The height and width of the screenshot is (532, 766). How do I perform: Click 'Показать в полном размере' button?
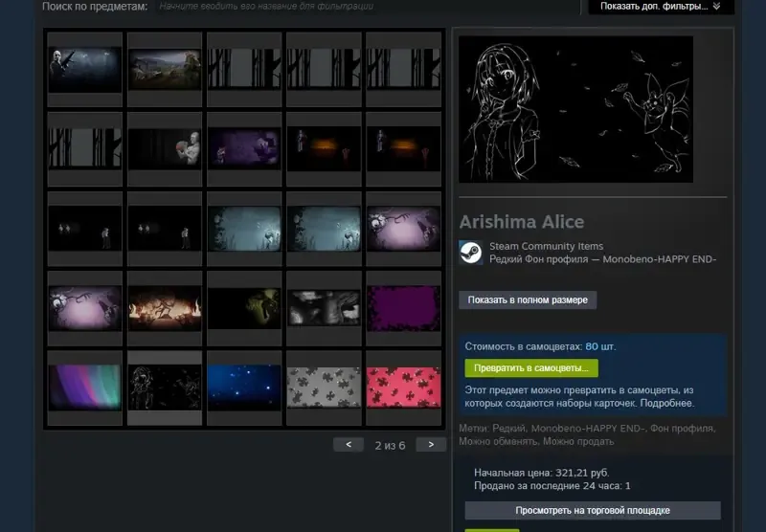528,299
